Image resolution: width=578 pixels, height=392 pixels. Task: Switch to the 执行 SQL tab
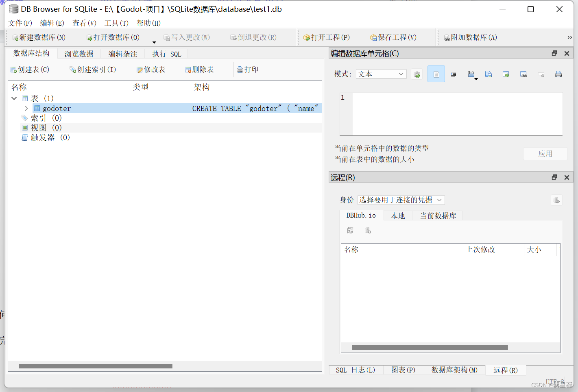coord(166,53)
